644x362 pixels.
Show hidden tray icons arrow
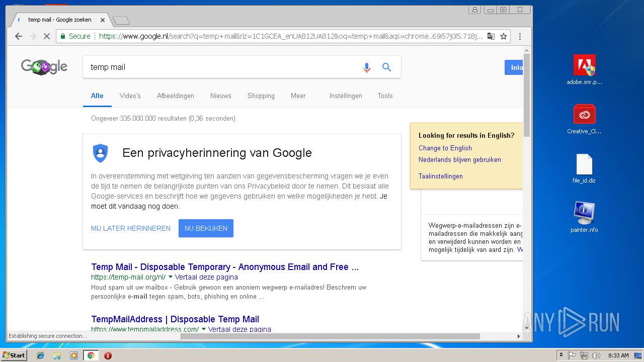561,355
